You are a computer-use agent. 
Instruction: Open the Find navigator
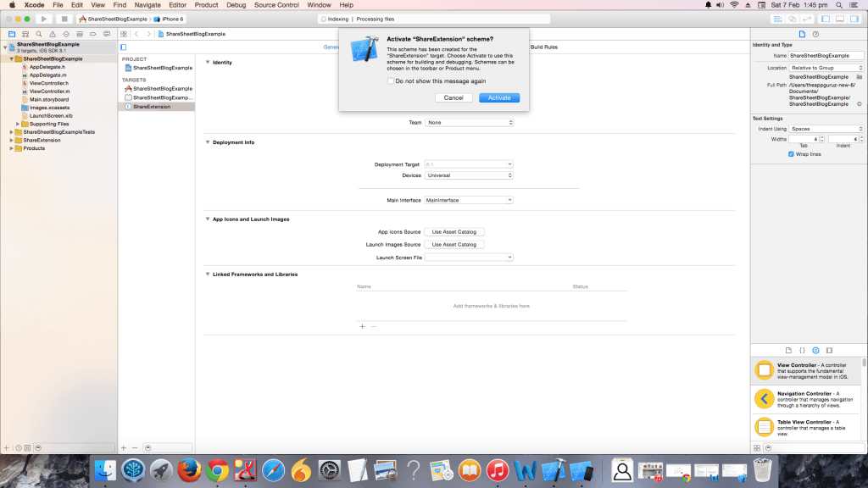(39, 34)
